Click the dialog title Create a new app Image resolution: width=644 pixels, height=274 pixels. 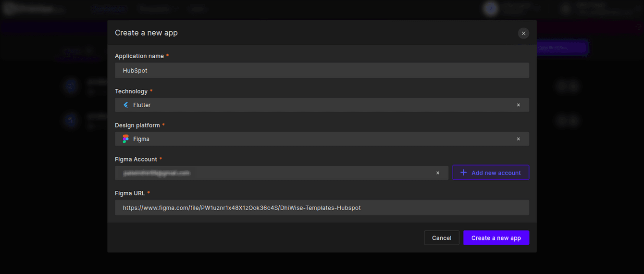point(146,33)
